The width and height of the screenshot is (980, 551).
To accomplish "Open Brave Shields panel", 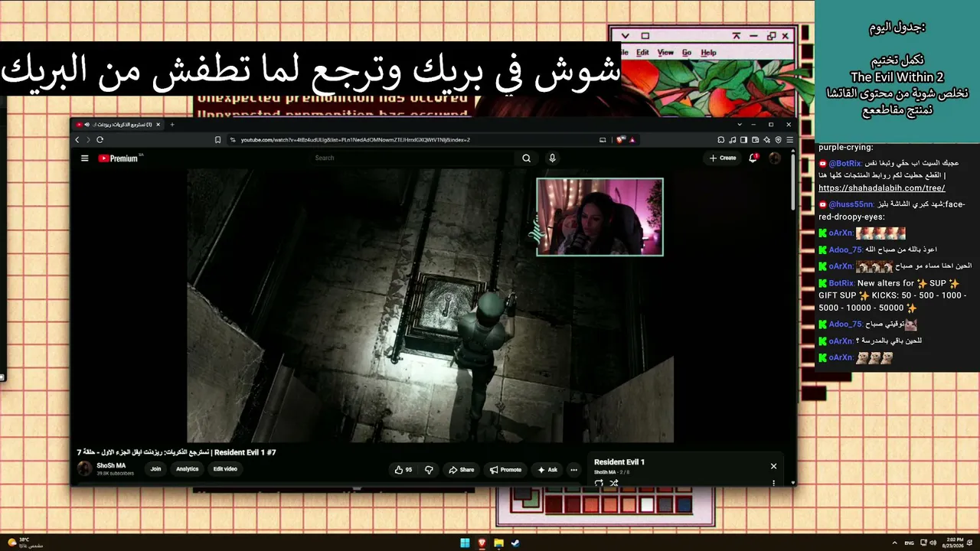I will [620, 140].
